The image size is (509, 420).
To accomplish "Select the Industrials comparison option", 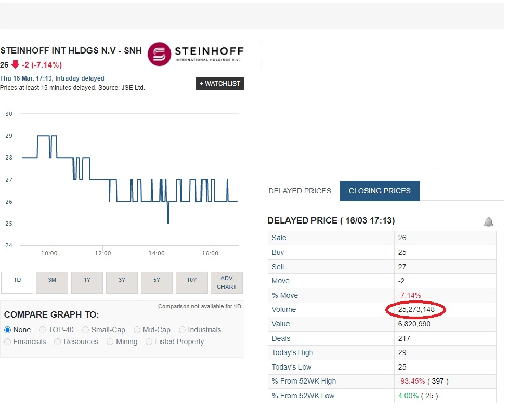I will click(x=182, y=330).
